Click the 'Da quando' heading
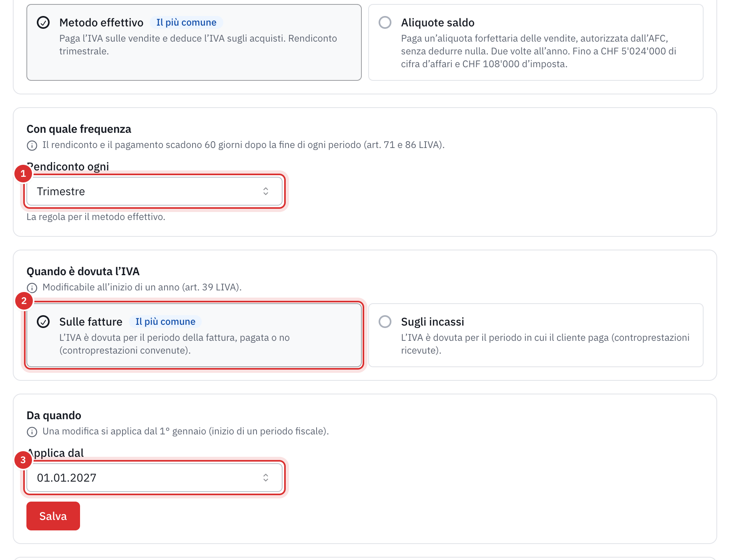The height and width of the screenshot is (560, 730). [x=54, y=415]
